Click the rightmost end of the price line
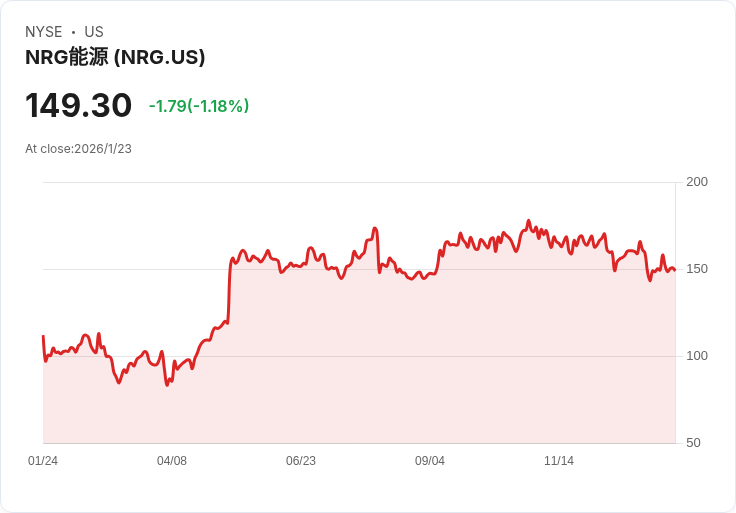Image resolution: width=736 pixels, height=513 pixels. point(675,270)
